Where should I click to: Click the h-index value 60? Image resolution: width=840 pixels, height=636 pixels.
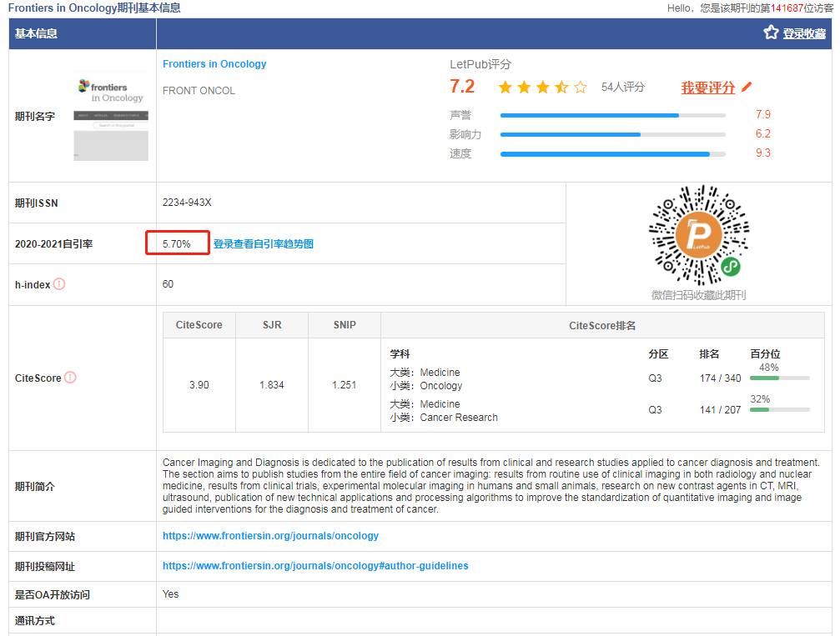click(x=168, y=283)
